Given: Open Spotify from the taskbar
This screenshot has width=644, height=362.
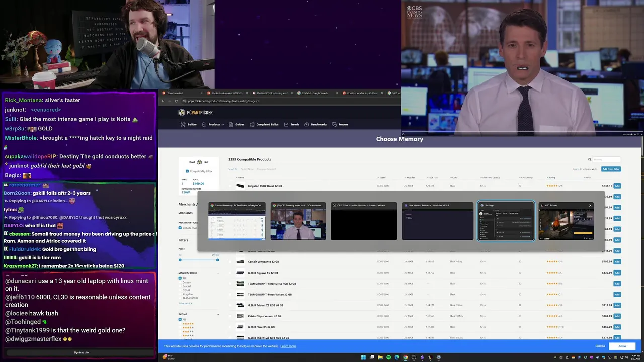Looking at the screenshot, I should (x=388, y=357).
